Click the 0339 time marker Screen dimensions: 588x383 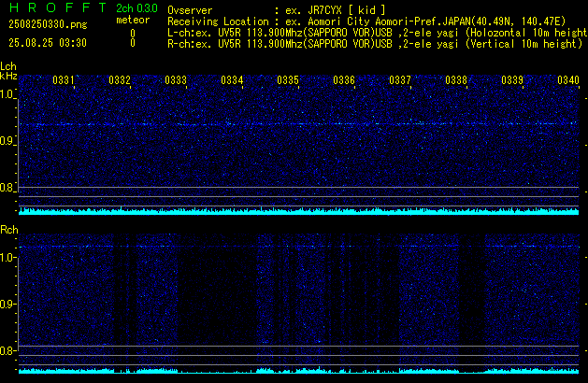[x=512, y=80]
